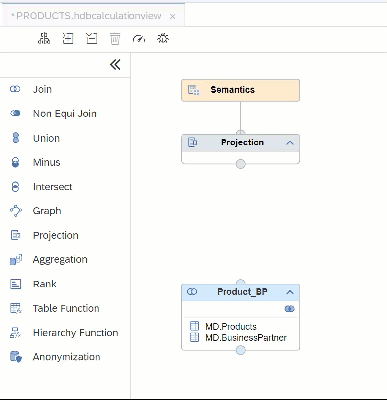Click the expand all nodes toolbar icon
387x400 pixels.
click(68, 39)
